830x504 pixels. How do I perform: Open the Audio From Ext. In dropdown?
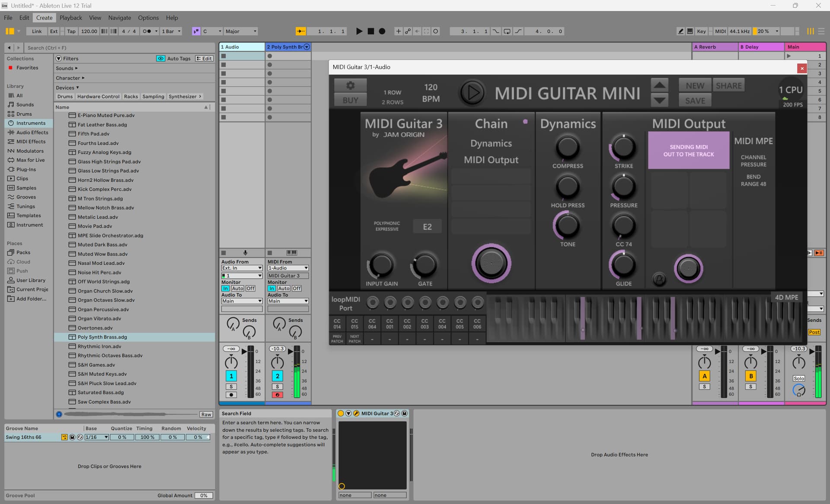[242, 268]
